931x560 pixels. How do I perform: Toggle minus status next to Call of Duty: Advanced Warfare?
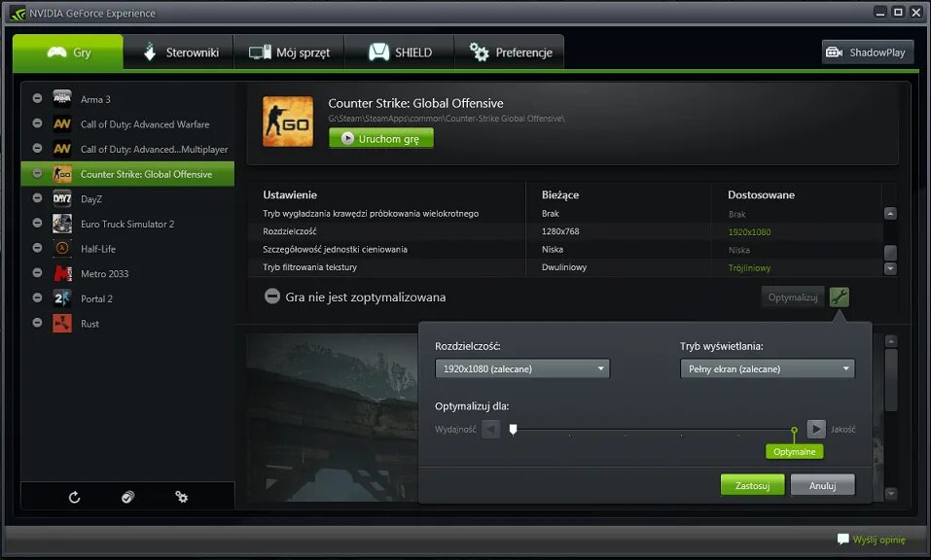tap(37, 122)
